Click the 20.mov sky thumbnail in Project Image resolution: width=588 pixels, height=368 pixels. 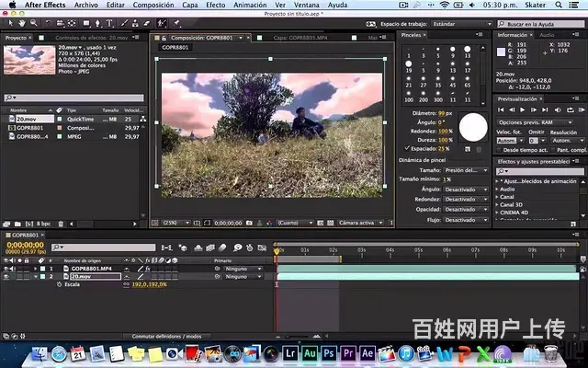[x=29, y=60]
